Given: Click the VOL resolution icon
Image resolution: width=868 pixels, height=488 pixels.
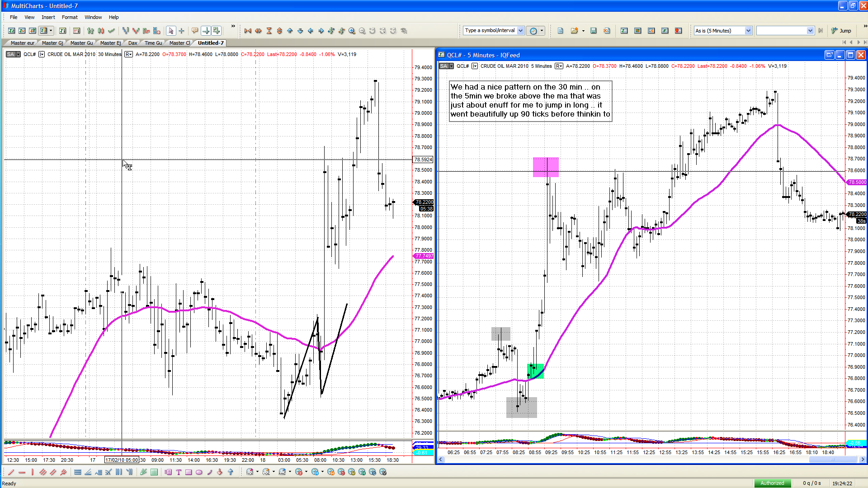Looking at the screenshot, I should pos(266,472).
